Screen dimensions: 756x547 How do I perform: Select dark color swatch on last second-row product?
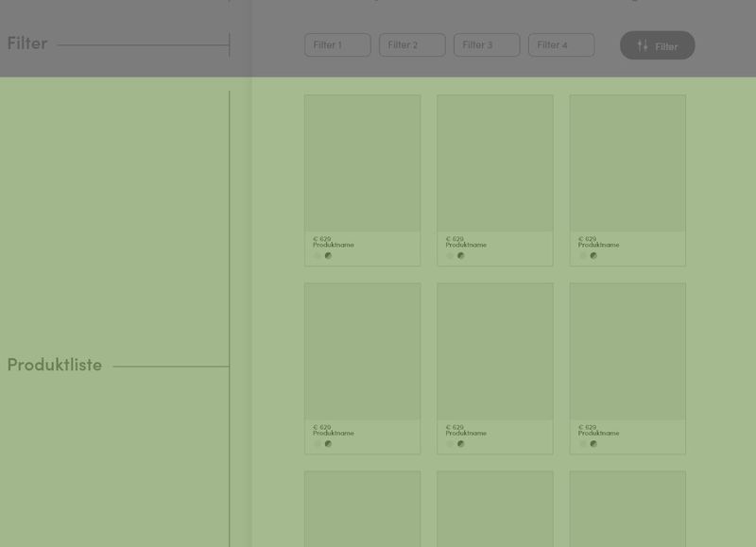pyautogui.click(x=593, y=443)
